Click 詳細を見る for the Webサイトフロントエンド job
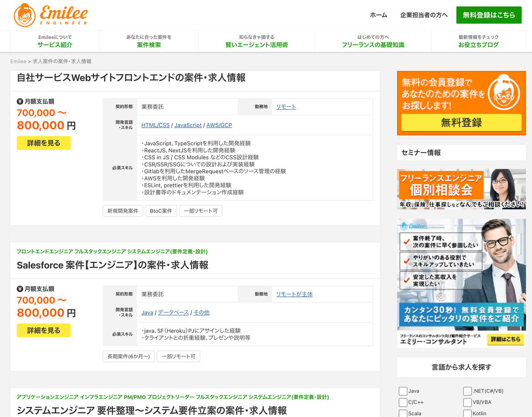Image resolution: width=532 pixels, height=417 pixels. pyautogui.click(x=43, y=143)
